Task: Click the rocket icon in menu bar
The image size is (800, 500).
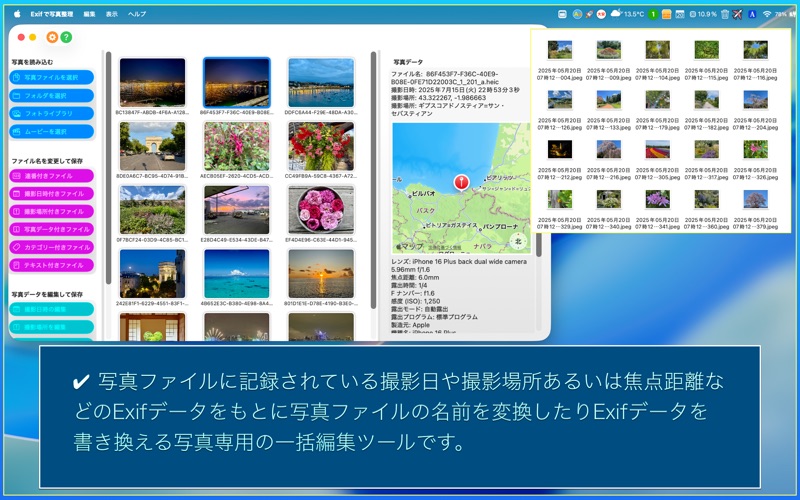Action: pos(589,14)
